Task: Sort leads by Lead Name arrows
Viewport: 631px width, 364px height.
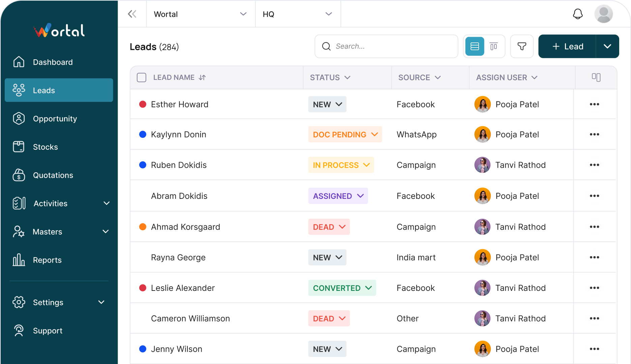Action: coord(202,78)
